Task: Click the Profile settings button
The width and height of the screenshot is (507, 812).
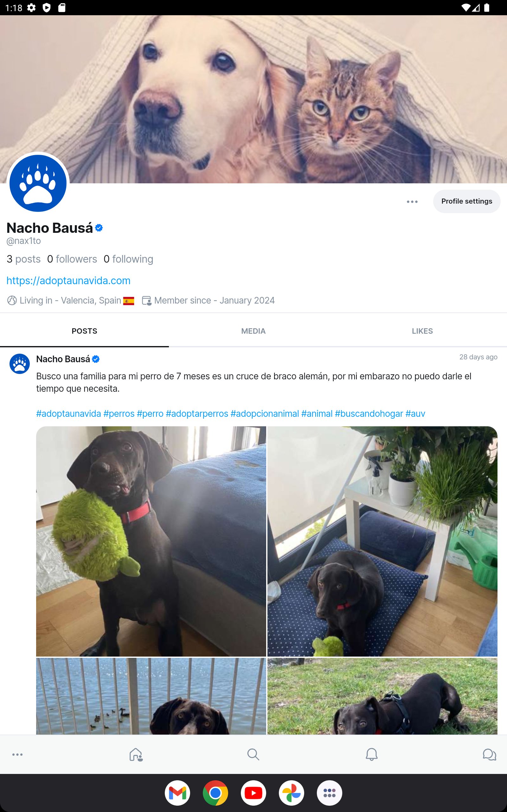Action: pyautogui.click(x=467, y=201)
